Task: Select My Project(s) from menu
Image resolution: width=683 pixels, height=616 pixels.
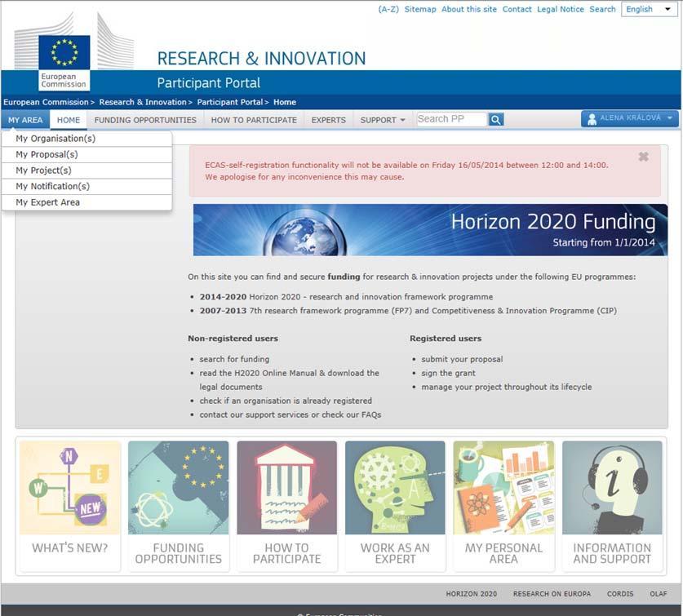Action: tap(86, 171)
